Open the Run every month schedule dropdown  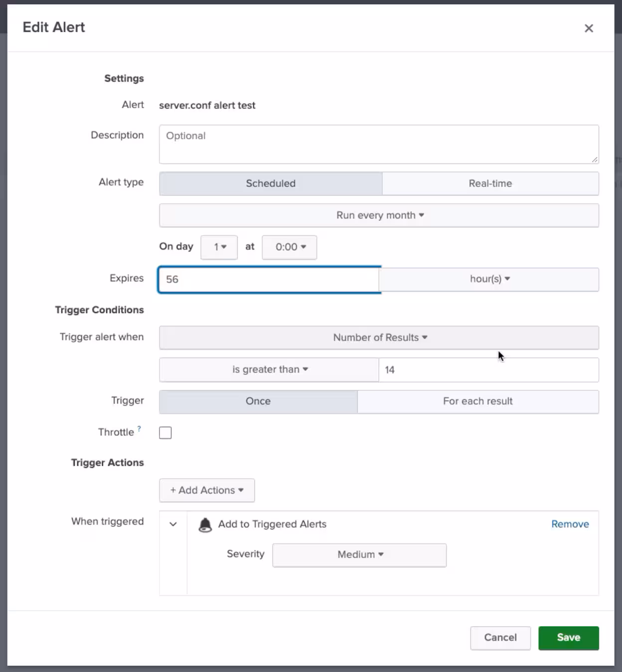pyautogui.click(x=379, y=215)
